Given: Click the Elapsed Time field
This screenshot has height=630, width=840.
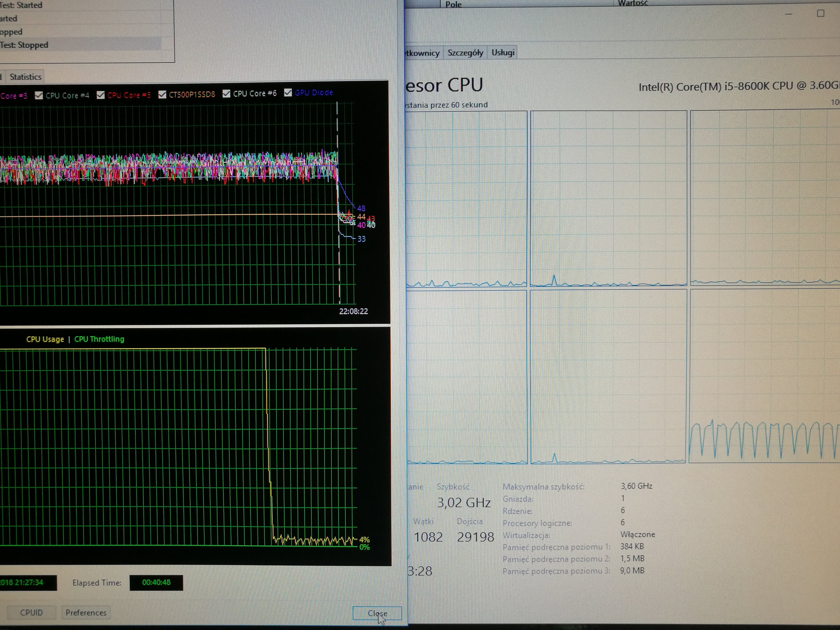Looking at the screenshot, I should point(156,583).
